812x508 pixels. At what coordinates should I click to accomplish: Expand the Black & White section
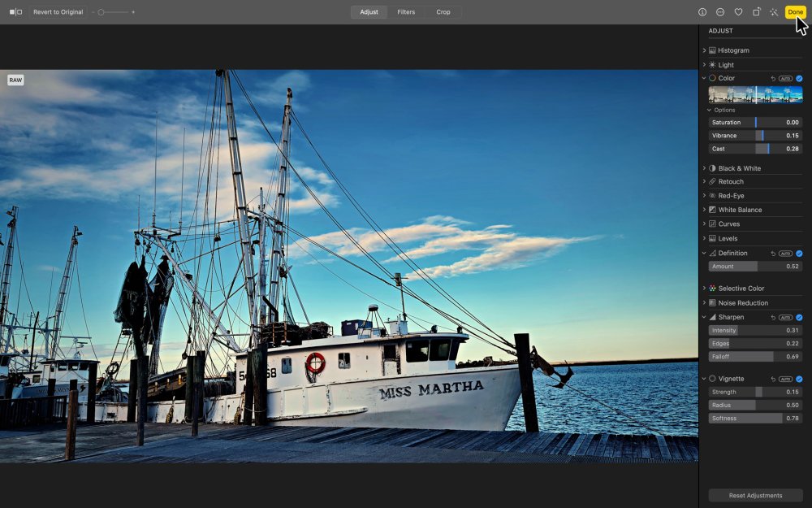click(x=704, y=168)
